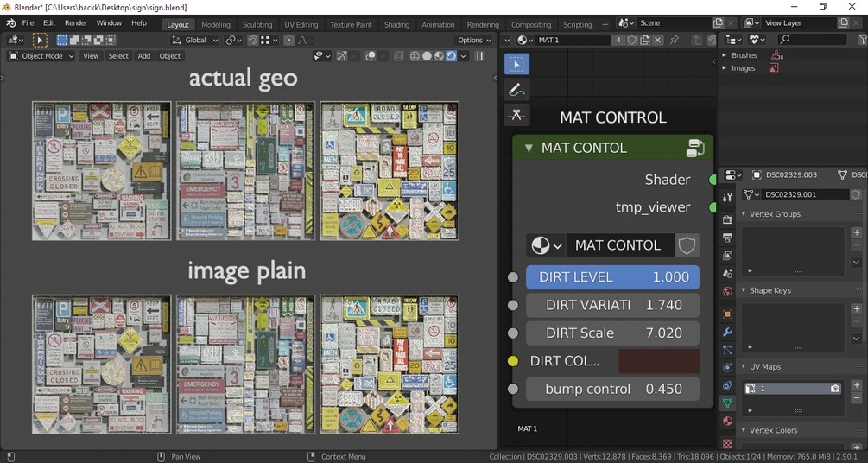868x463 pixels.
Task: Toggle X-ray view in viewport
Action: (398, 56)
